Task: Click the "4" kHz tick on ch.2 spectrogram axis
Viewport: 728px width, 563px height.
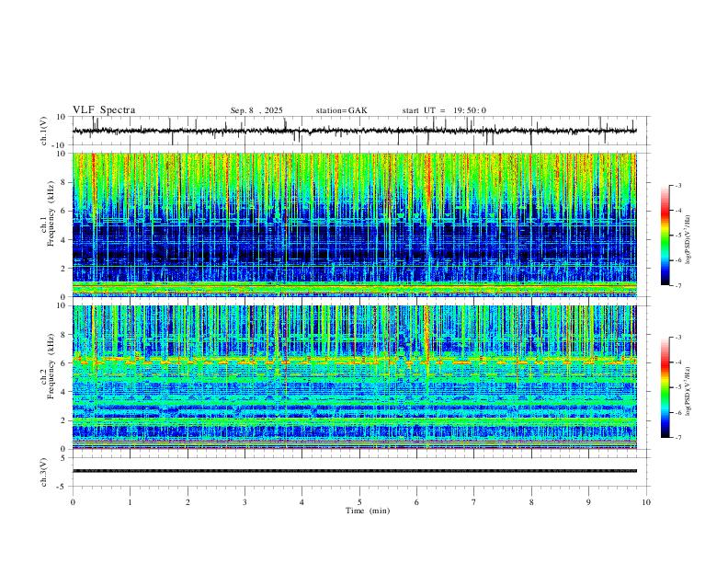Action: pyautogui.click(x=64, y=392)
